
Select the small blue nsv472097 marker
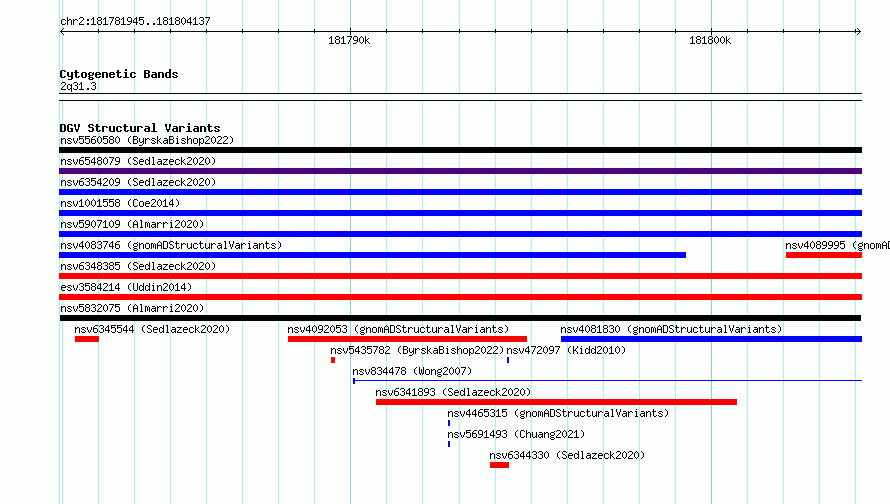tap(508, 360)
